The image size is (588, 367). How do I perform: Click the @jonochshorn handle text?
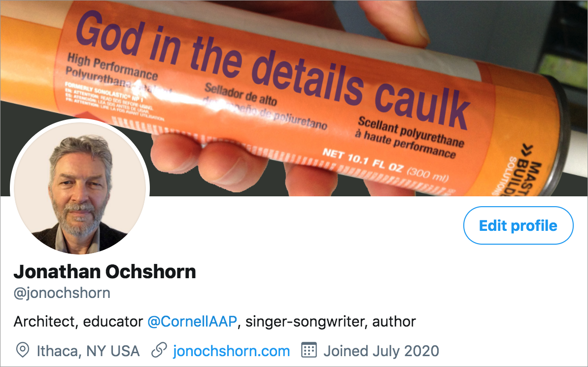pos(62,293)
